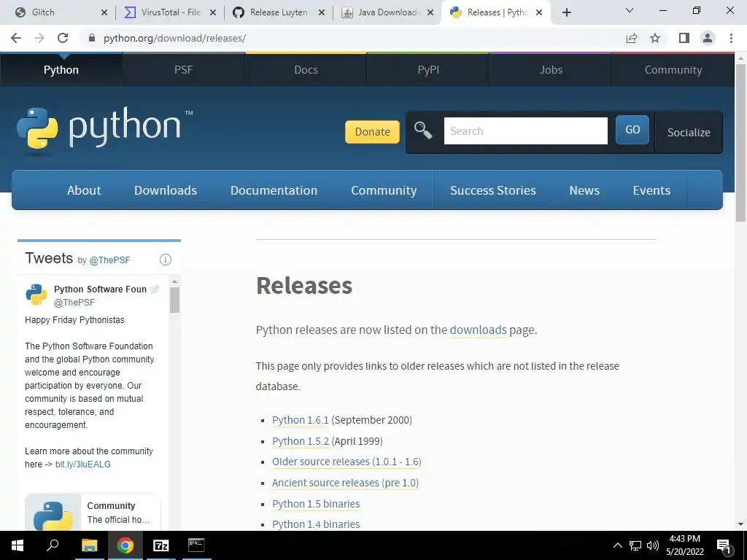Open Python 1.4 binaries link
The width and height of the screenshot is (747, 560).
[316, 524]
